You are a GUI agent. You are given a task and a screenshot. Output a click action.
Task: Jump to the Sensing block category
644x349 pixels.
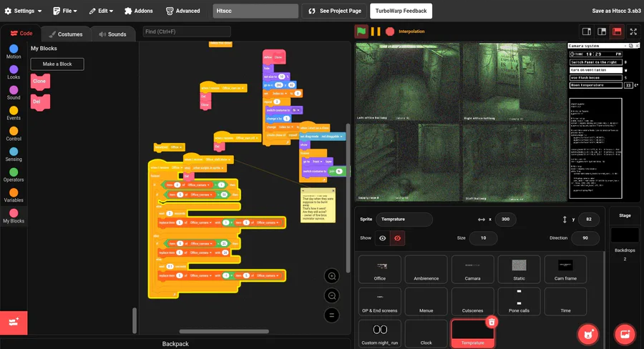pos(14,154)
